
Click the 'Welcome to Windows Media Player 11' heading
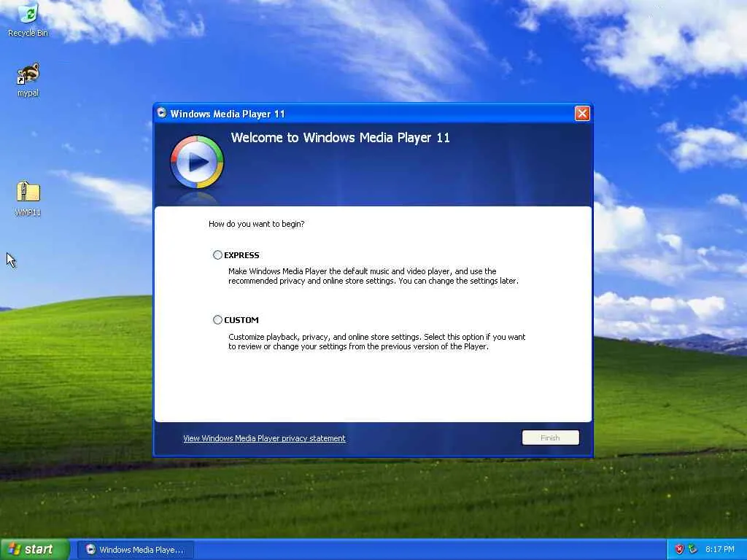point(340,138)
